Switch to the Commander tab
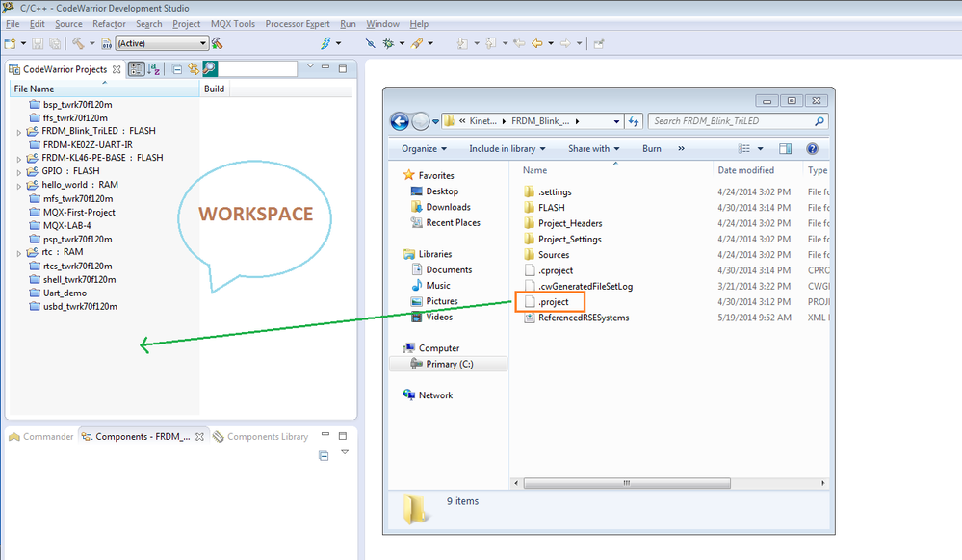 tap(41, 437)
